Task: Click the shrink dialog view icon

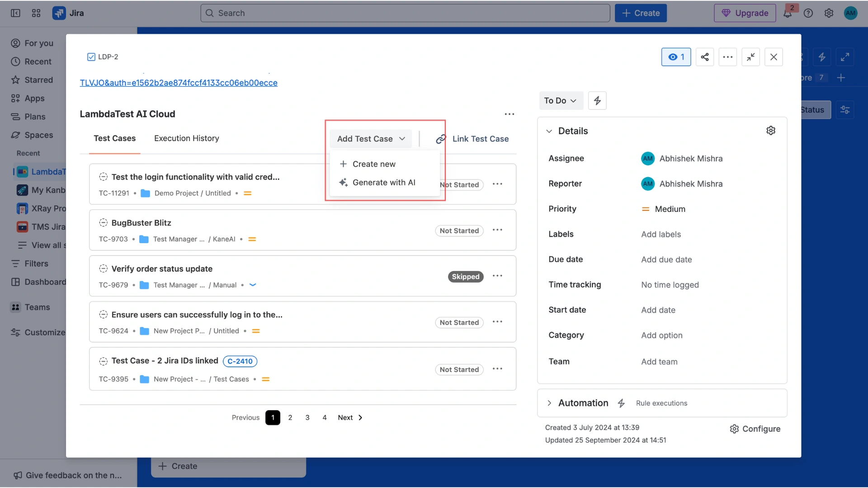Action: pyautogui.click(x=750, y=57)
